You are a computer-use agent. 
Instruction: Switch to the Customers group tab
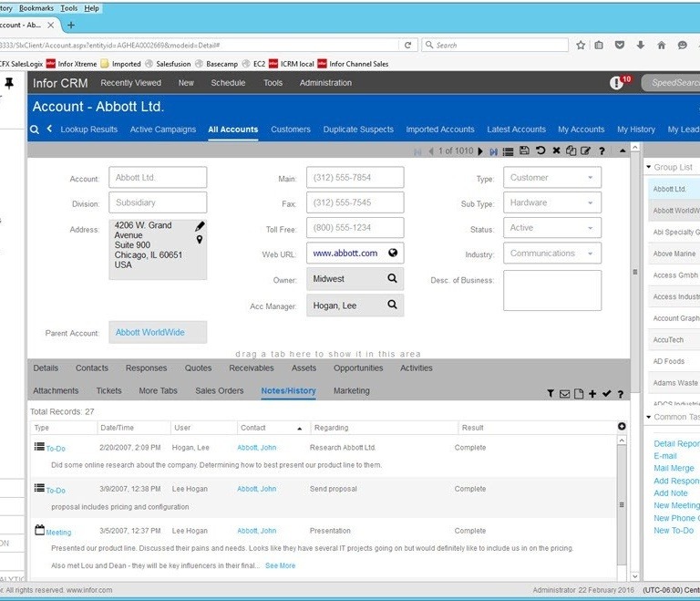coord(291,130)
